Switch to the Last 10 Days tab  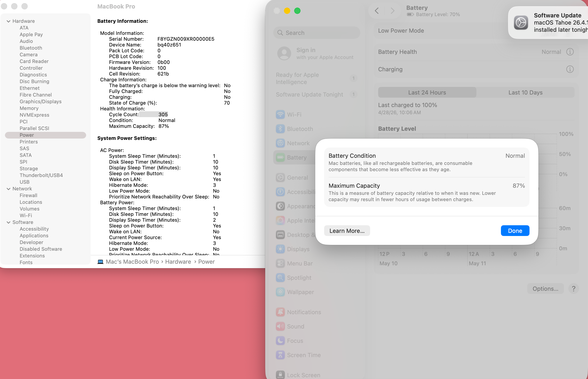pyautogui.click(x=525, y=92)
